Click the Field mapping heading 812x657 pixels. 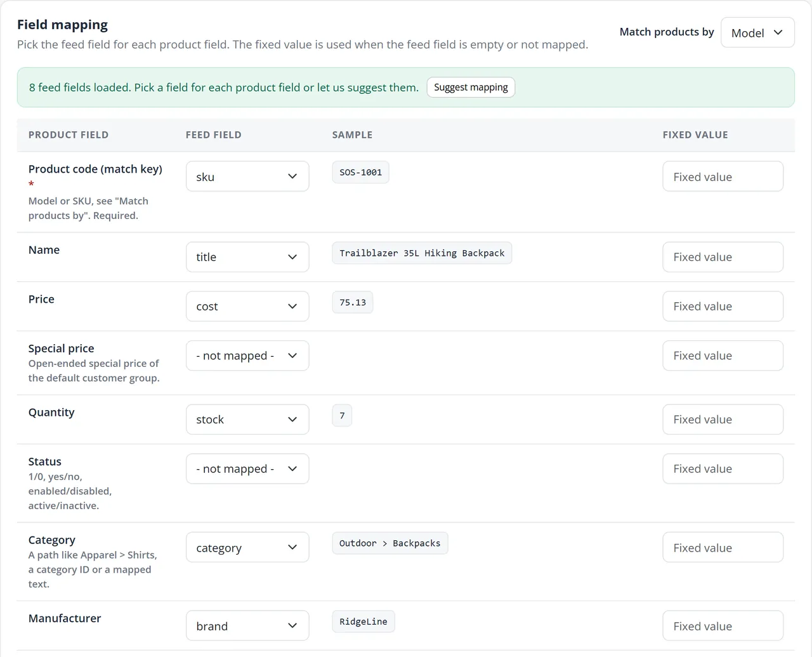(62, 25)
